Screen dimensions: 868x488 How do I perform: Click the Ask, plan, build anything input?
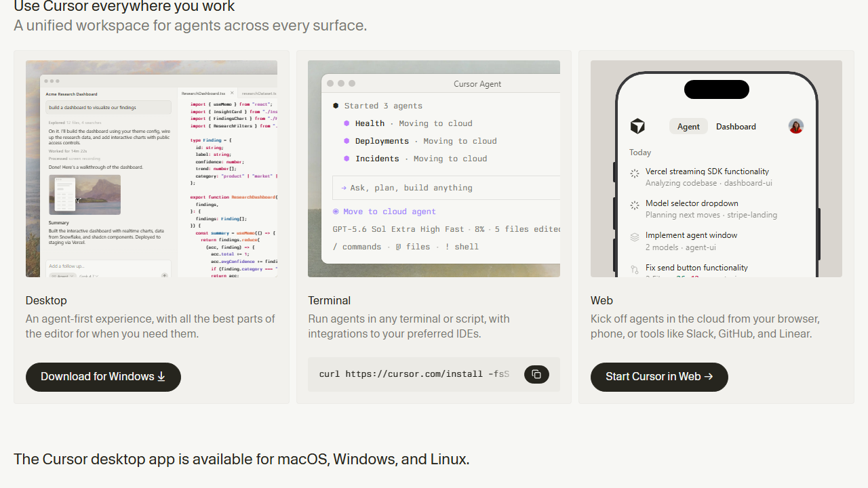coord(446,188)
